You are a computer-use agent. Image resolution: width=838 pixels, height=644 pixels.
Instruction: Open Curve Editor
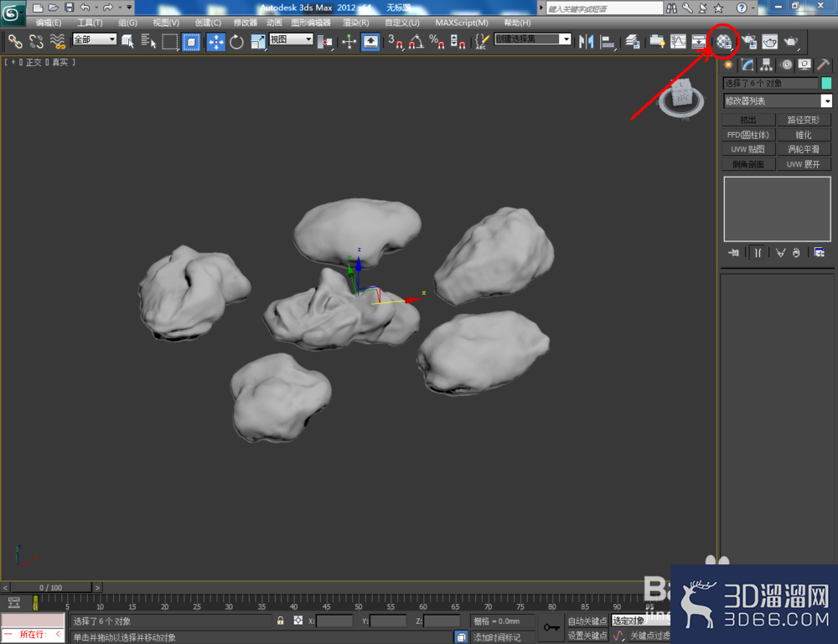tap(678, 41)
